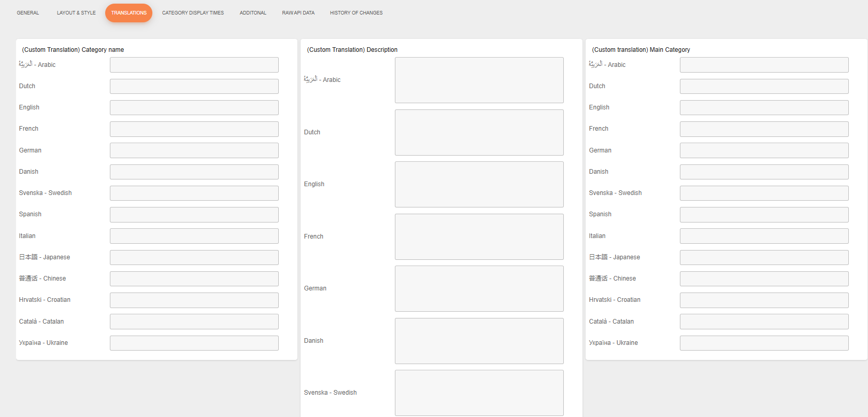This screenshot has width=868, height=417.
Task: Open the General tab
Action: click(x=28, y=13)
